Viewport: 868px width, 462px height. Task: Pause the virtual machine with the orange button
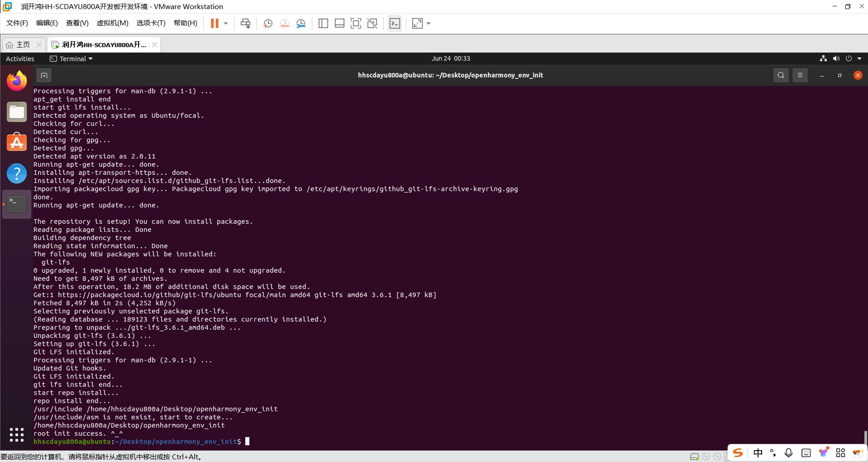215,24
